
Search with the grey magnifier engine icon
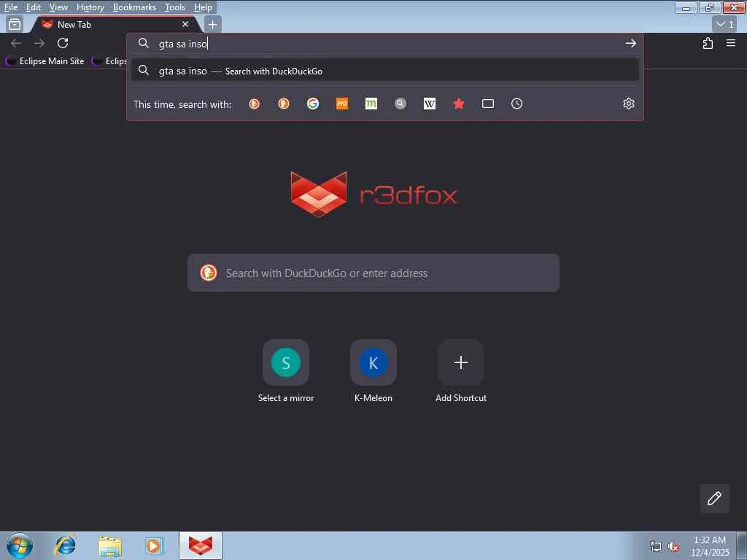[x=400, y=104]
